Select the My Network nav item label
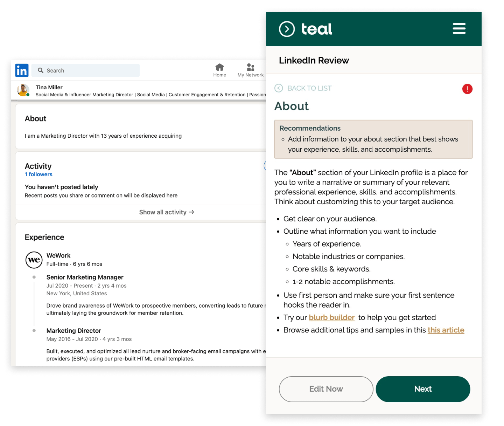Screen dimensions: 504x426 250,75
